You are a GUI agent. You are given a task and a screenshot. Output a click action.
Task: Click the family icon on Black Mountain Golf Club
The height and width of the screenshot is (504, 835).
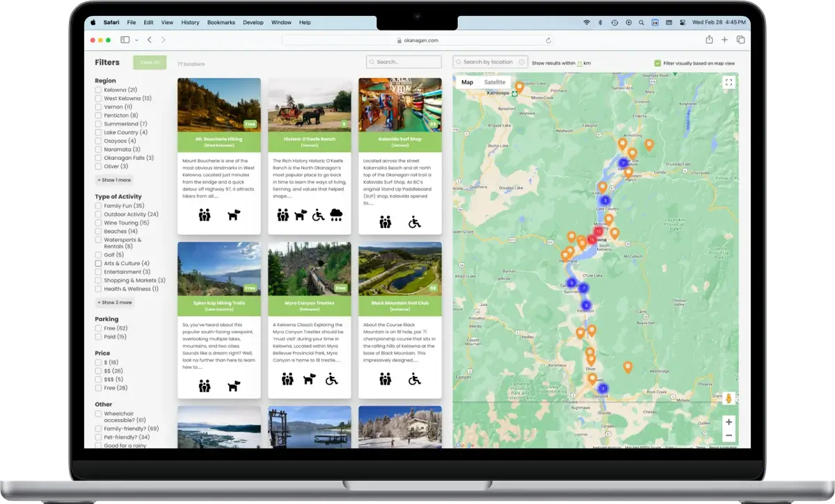coord(385,379)
